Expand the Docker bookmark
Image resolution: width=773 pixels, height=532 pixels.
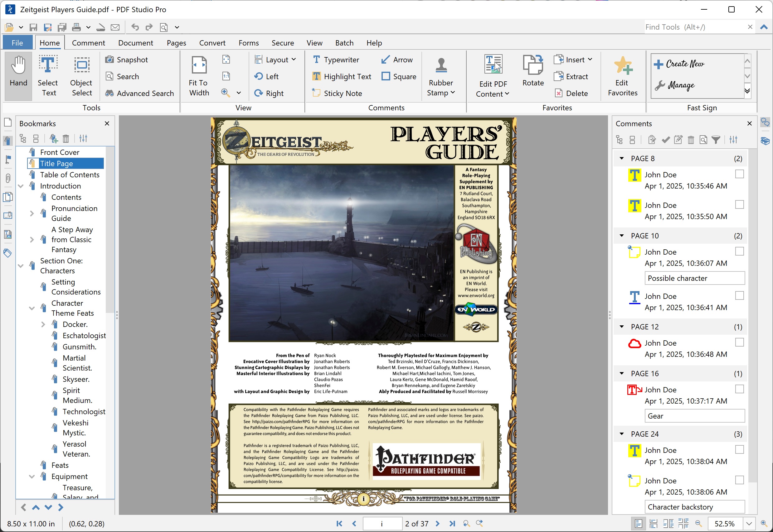click(x=43, y=324)
